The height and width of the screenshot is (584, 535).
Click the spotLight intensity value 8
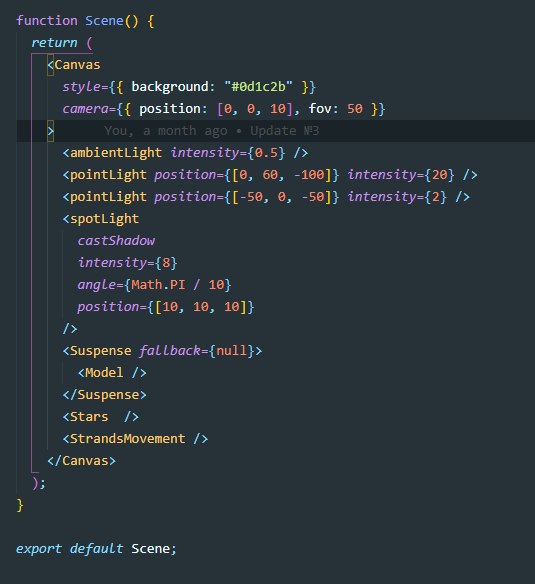click(x=166, y=263)
